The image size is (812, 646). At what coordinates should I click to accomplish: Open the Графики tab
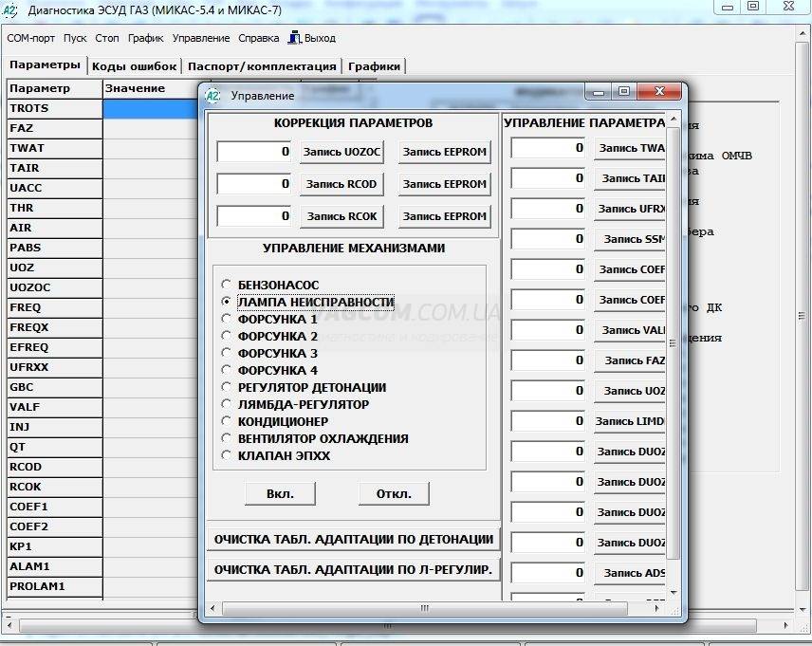(374, 66)
